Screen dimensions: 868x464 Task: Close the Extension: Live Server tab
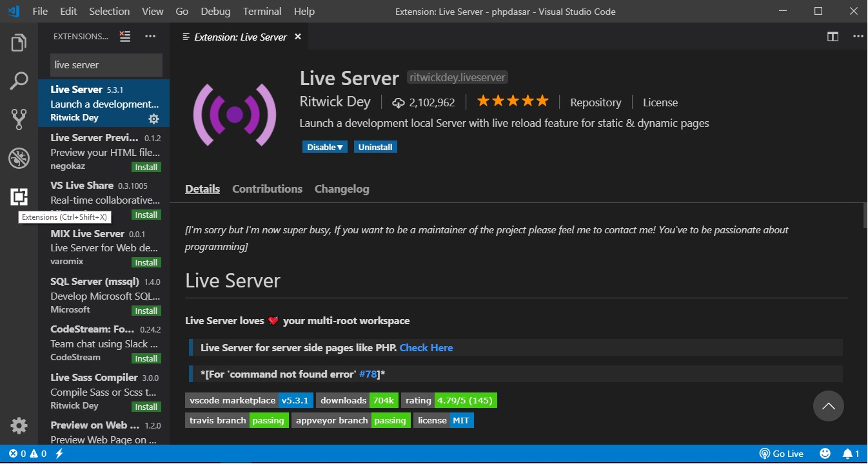tap(298, 37)
